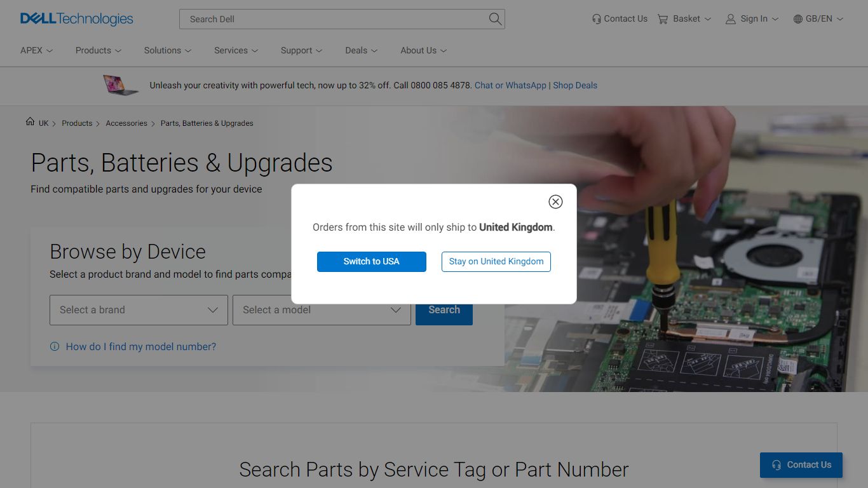The height and width of the screenshot is (488, 868).
Task: Click Parts, Batteries & Upgrades breadcrumb
Action: (207, 123)
